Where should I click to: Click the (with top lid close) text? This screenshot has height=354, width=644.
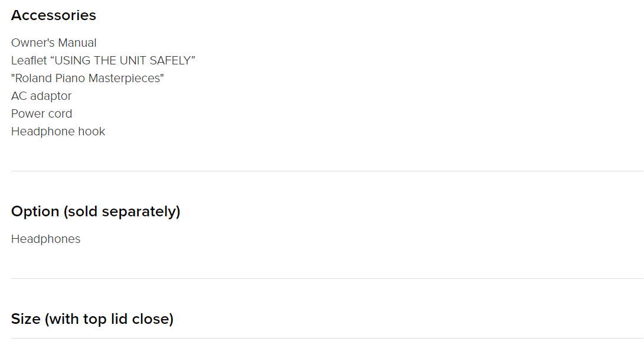[109, 319]
